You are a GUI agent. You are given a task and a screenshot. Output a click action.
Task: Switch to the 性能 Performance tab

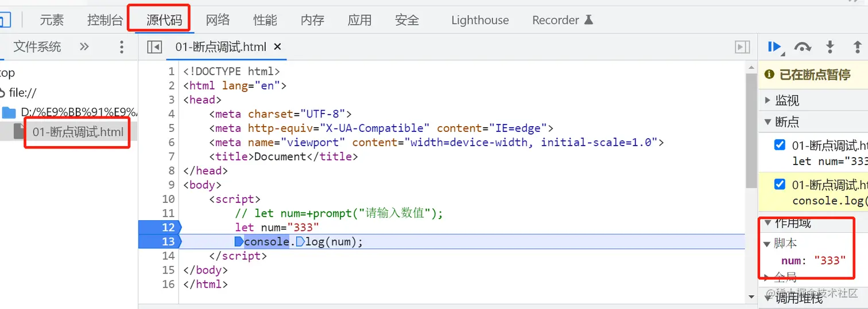tap(265, 20)
